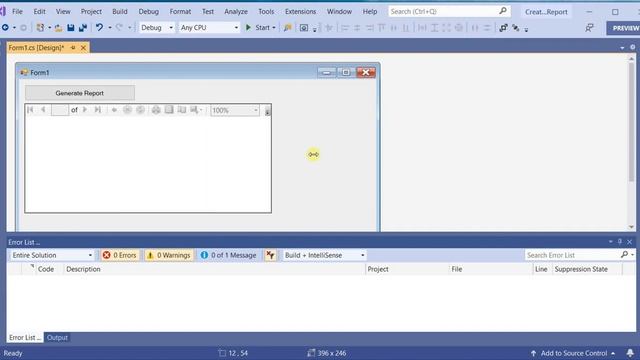This screenshot has width=640, height=360.
Task: Refresh the report viewer
Action: coord(140,110)
